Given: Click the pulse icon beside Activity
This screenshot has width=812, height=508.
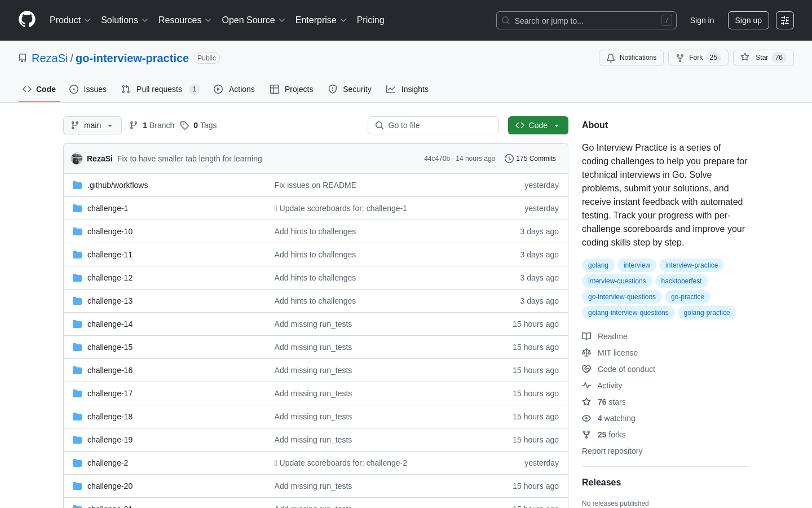Looking at the screenshot, I should click(586, 386).
